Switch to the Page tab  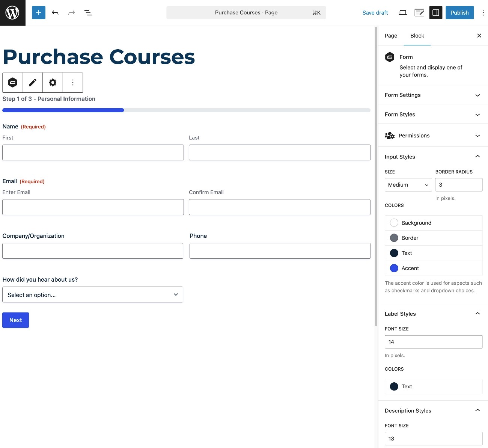(x=390, y=36)
